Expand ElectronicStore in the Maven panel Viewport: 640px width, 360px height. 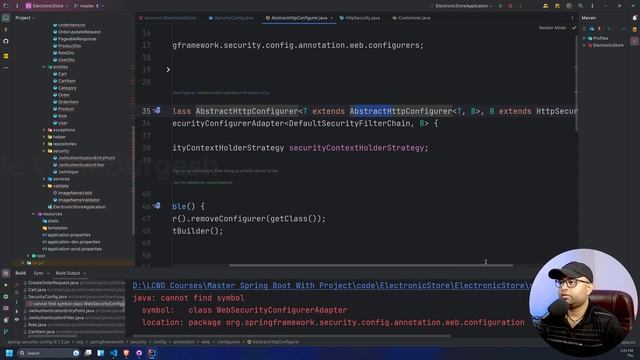coord(584,45)
